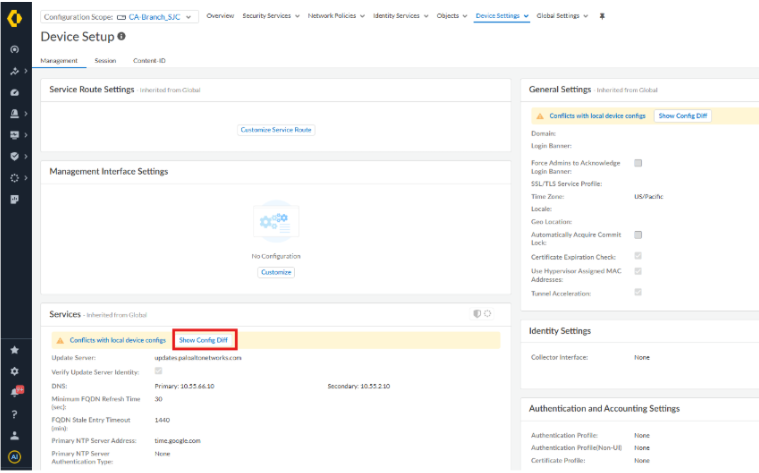759x473 pixels.
Task: Click the pin icon beside Global Settings
Action: 602,16
